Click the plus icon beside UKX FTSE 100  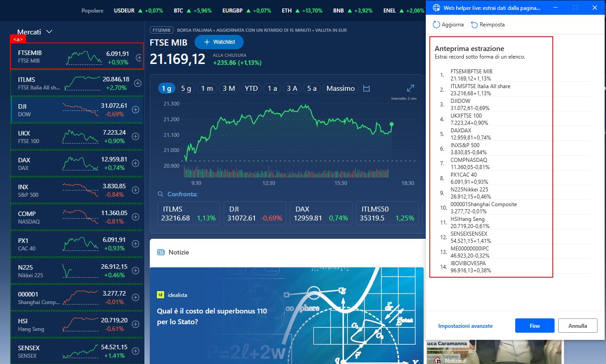(136, 136)
